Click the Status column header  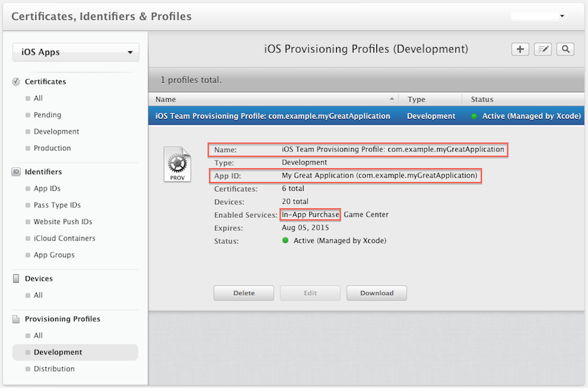click(x=482, y=100)
